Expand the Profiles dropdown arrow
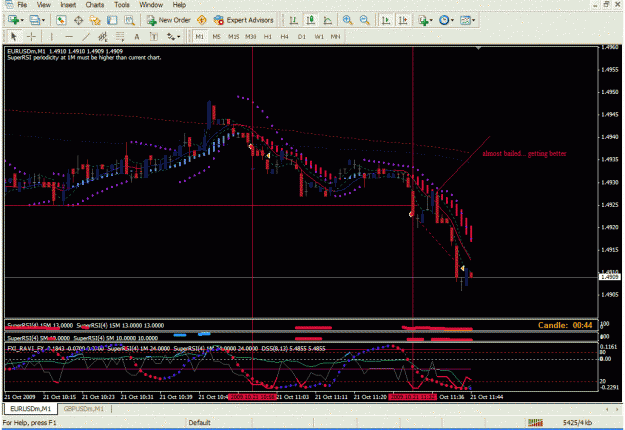Image resolution: width=625 pixels, height=430 pixels. tap(43, 20)
